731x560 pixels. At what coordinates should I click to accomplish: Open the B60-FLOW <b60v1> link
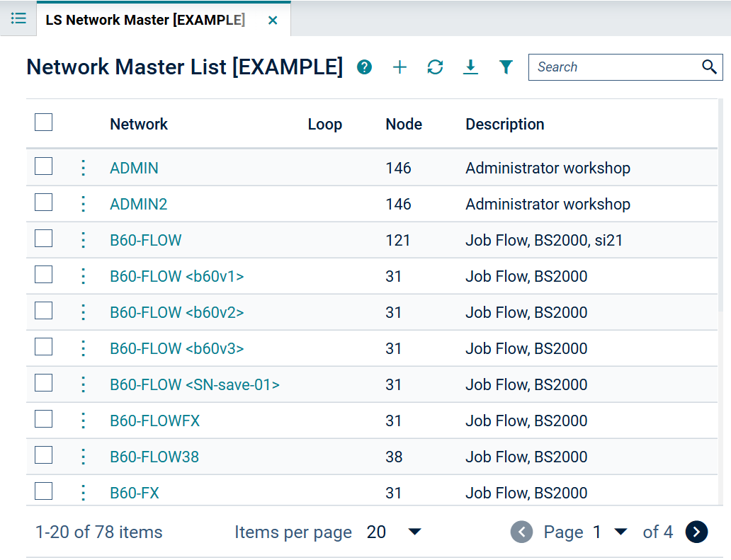coord(177,276)
